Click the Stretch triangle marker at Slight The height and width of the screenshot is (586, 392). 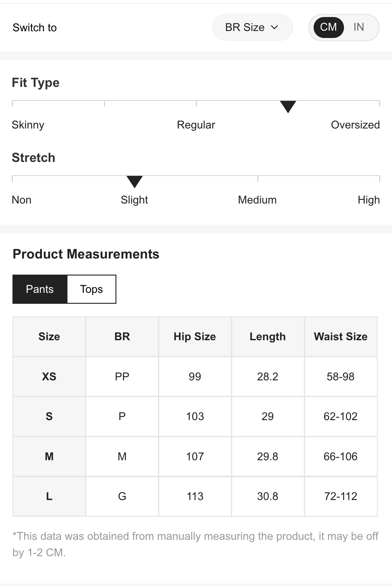tap(134, 181)
